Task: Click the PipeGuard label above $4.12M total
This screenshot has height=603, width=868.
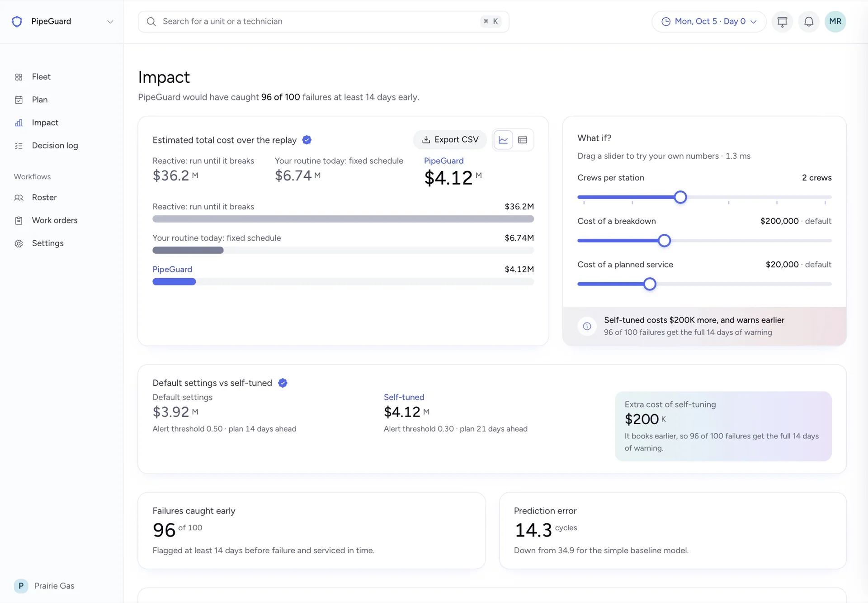Action: pos(443,161)
